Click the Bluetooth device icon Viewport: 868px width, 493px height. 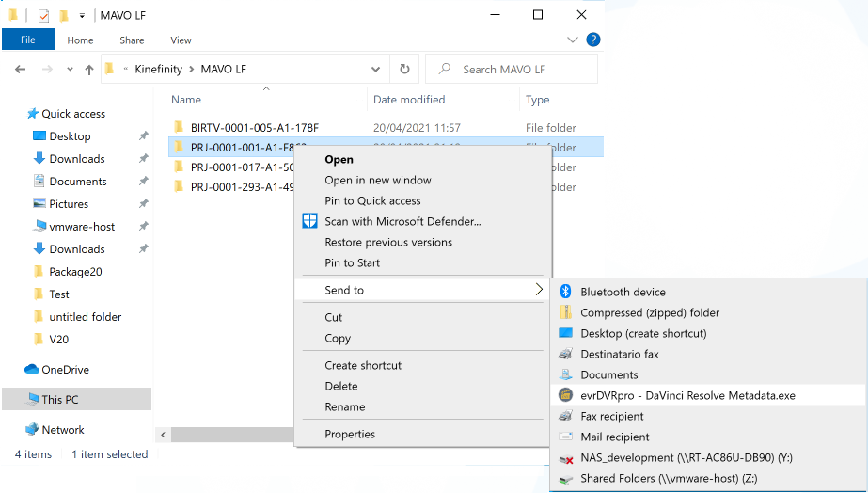(x=565, y=292)
